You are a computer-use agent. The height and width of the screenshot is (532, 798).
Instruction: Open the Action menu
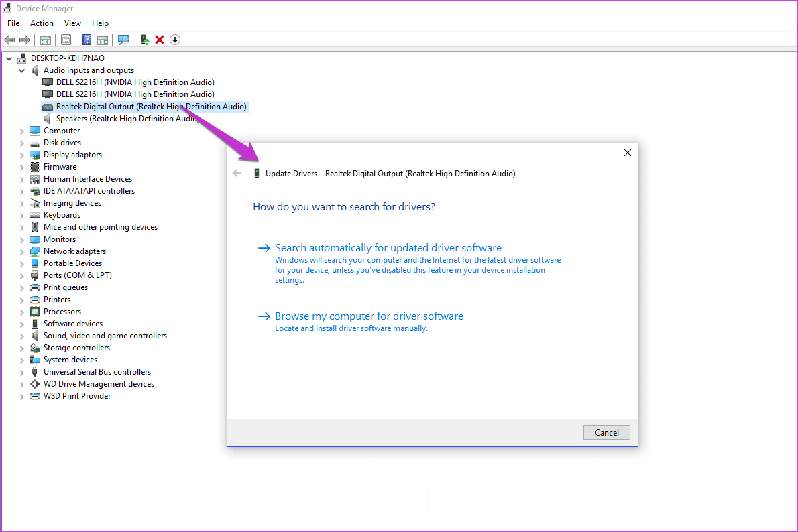point(42,23)
